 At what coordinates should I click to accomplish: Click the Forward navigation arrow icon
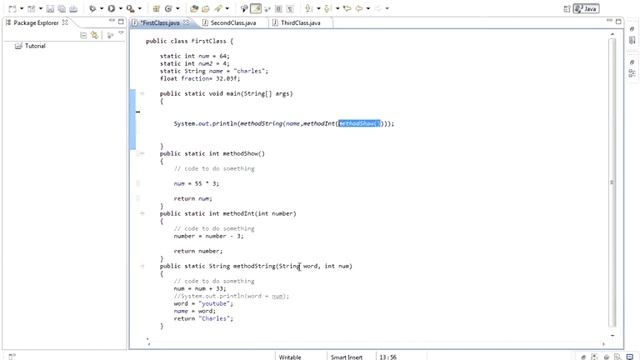coord(378,9)
